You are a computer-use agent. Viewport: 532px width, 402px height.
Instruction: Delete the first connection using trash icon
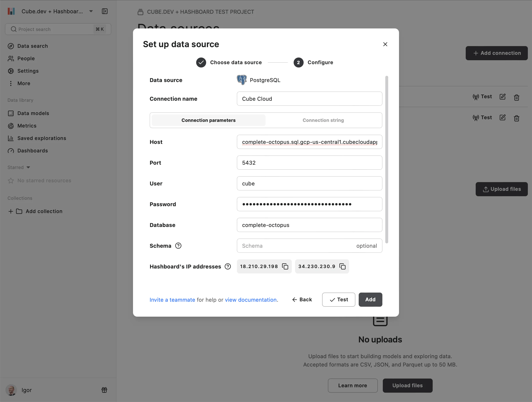(x=516, y=97)
